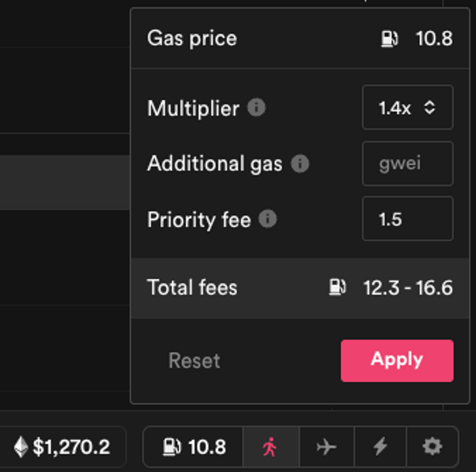Screen dimensions: 476x472
Task: Show Priority fee info icon
Action: point(267,219)
